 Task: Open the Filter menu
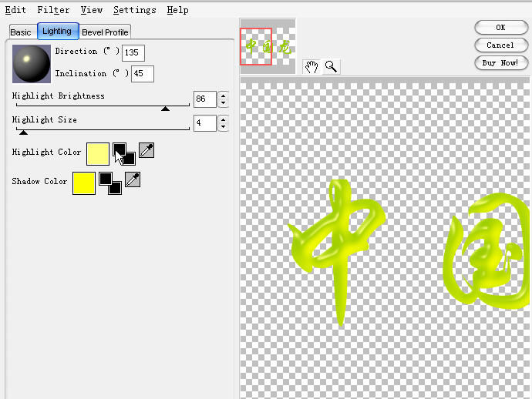(53, 10)
